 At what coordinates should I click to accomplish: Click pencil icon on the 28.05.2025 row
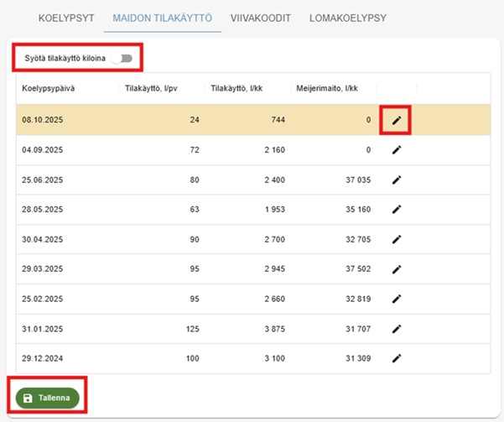pyautogui.click(x=397, y=210)
